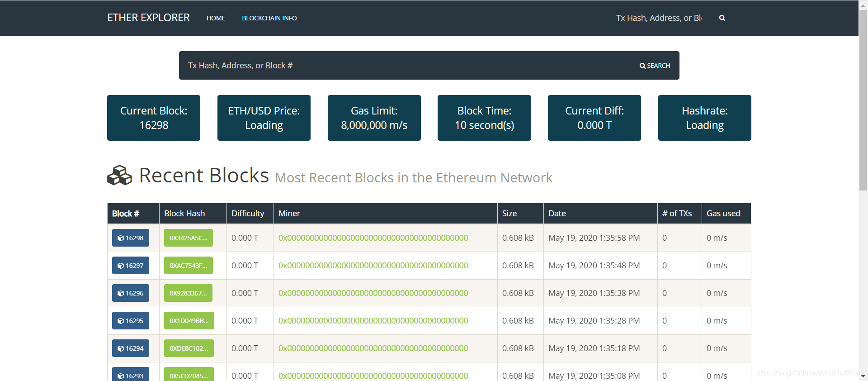Open block 16295 button
This screenshot has width=868, height=381.
[x=131, y=321]
